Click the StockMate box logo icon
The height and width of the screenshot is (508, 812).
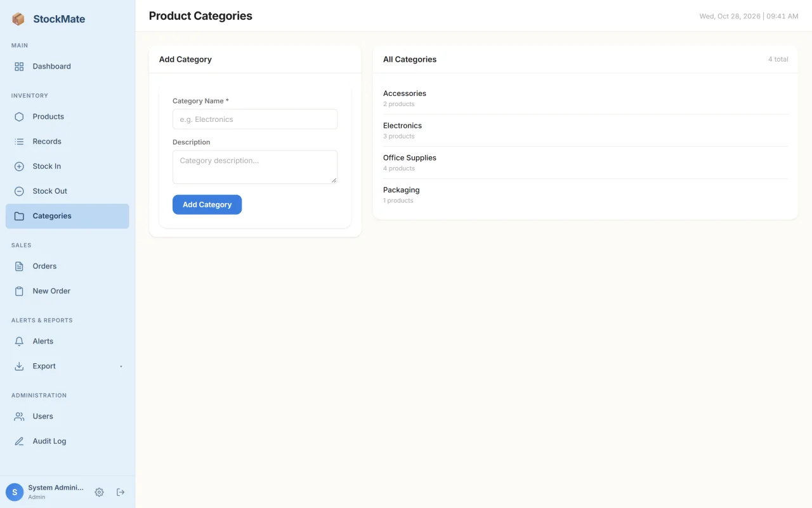click(x=18, y=19)
